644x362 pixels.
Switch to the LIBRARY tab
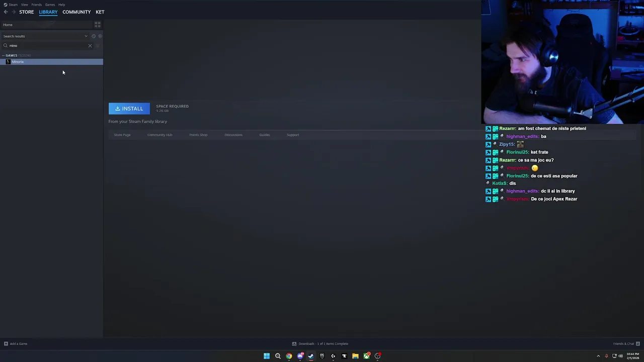coord(48,12)
